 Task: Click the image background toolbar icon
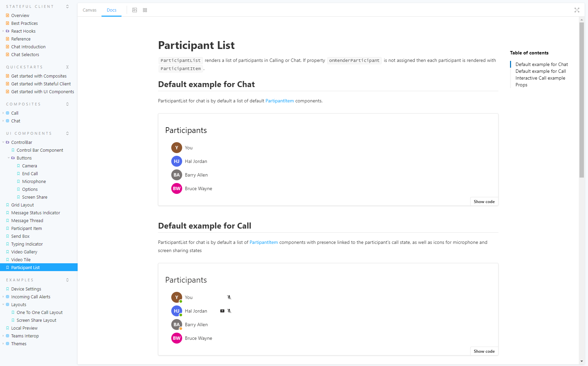pyautogui.click(x=135, y=10)
